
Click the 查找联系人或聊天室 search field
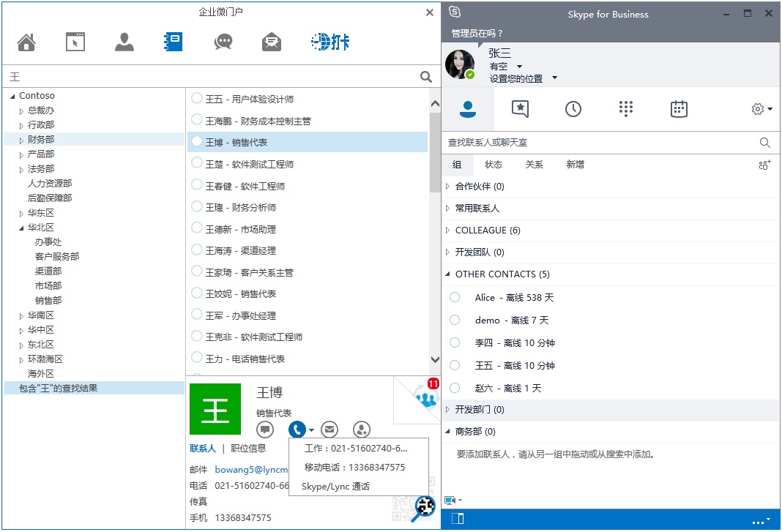[600, 143]
